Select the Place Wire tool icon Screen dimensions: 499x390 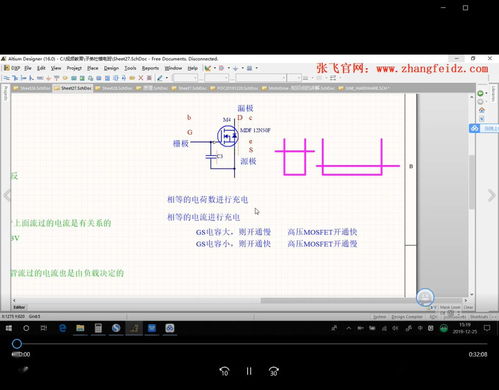(x=7, y=78)
